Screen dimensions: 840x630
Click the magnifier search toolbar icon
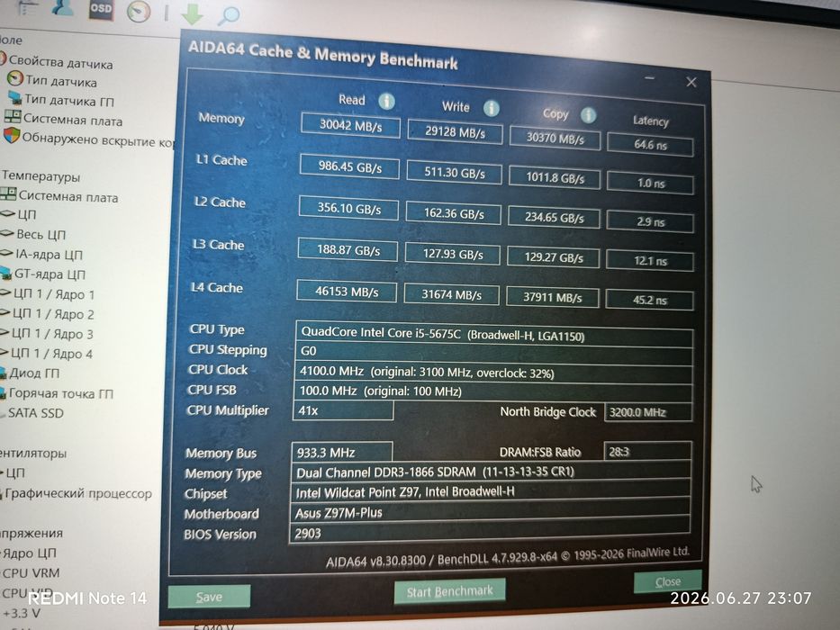tap(228, 15)
